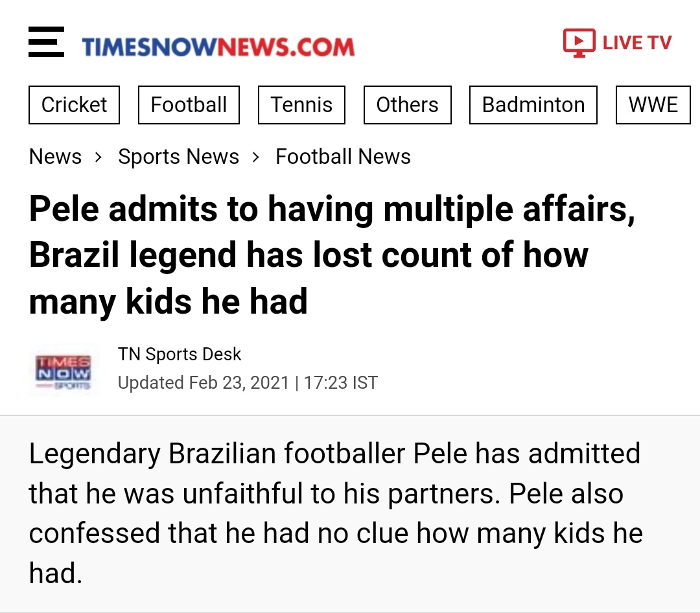The image size is (700, 613).
Task: Select the Cricket category tab
Action: tap(74, 105)
